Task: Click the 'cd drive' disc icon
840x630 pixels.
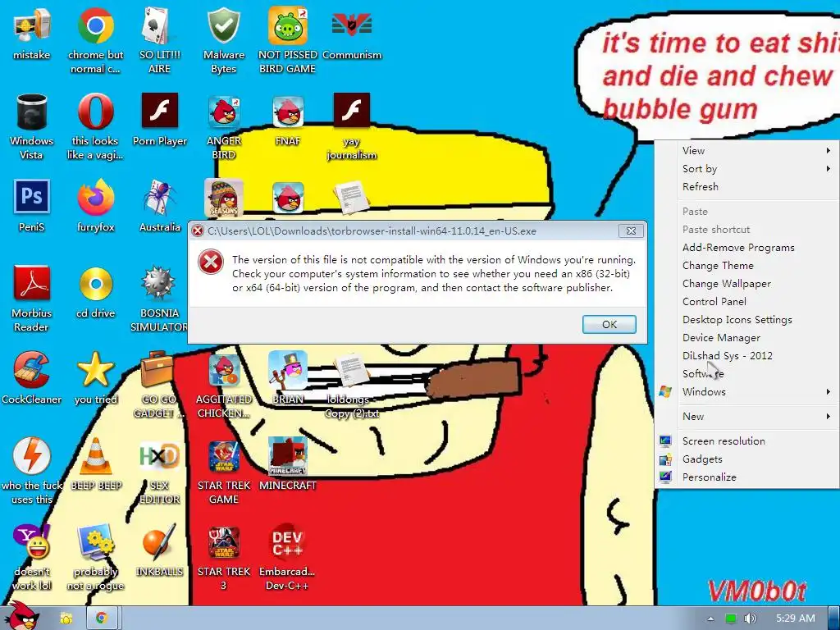Action: (95, 292)
